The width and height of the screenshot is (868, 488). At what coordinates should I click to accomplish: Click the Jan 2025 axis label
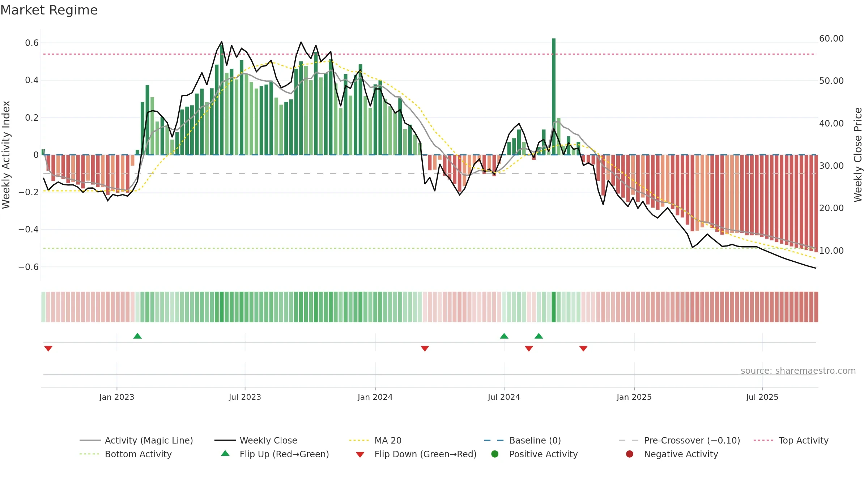pyautogui.click(x=634, y=397)
